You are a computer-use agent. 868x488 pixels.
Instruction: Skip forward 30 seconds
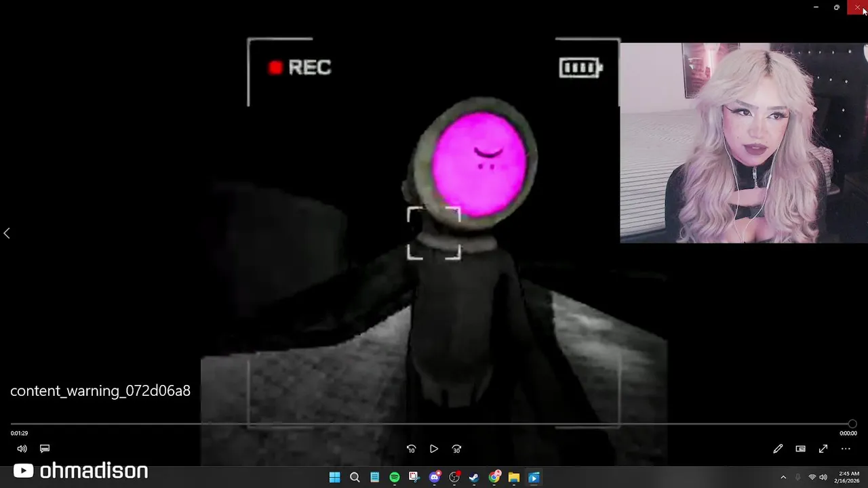tap(456, 449)
